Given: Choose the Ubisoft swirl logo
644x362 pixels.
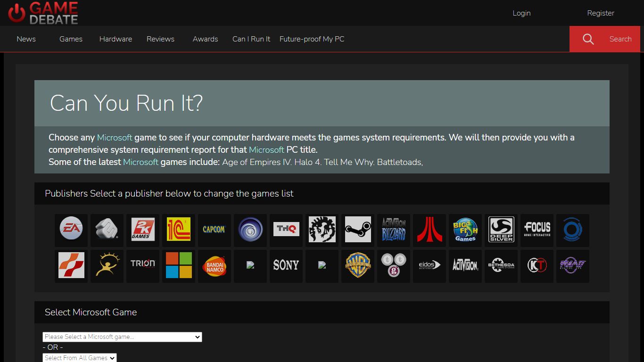Looking at the screenshot, I should [250, 230].
